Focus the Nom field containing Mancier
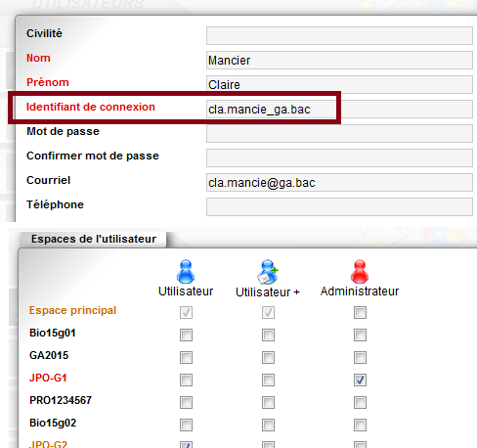Viewport: 477px width, 448px height. 339,61
